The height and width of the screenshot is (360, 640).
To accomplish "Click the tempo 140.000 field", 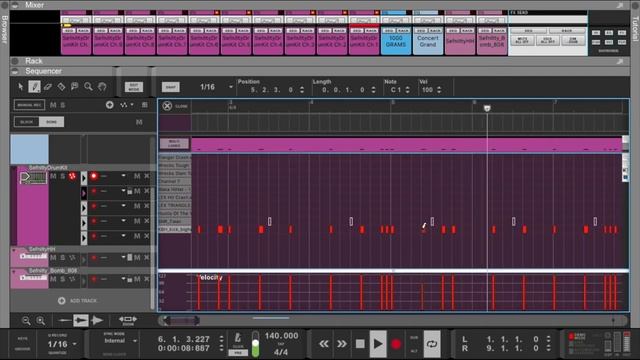I will (281, 336).
